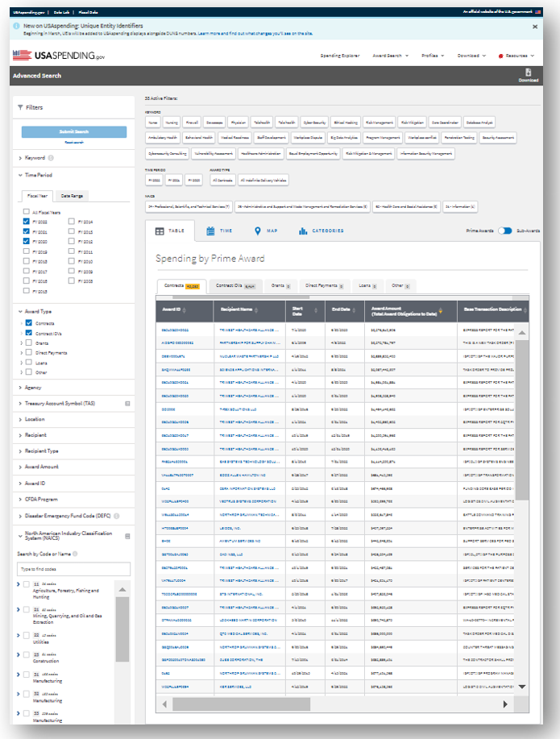Check the All Fiscal Years checkbox

click(x=27, y=212)
